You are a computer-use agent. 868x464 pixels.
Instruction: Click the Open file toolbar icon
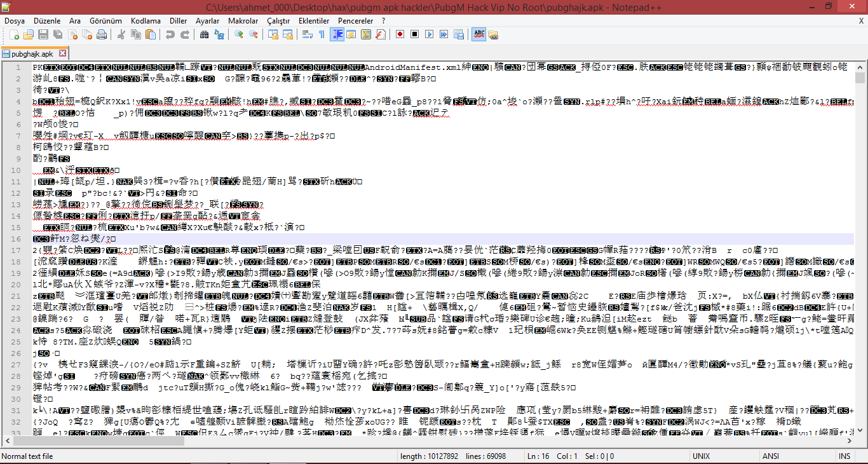pyautogui.click(x=30, y=34)
